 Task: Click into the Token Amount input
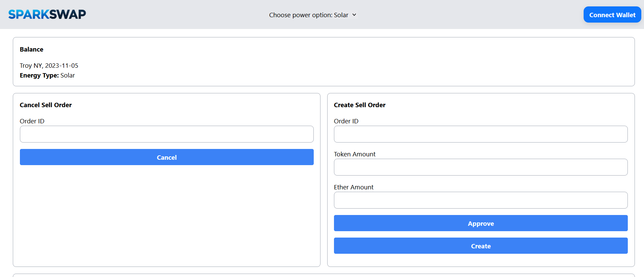coord(481,167)
